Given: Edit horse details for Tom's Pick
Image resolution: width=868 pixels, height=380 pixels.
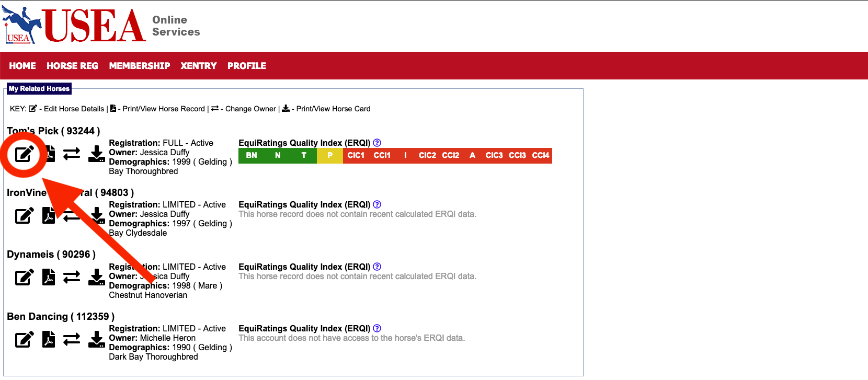Looking at the screenshot, I should 24,154.
